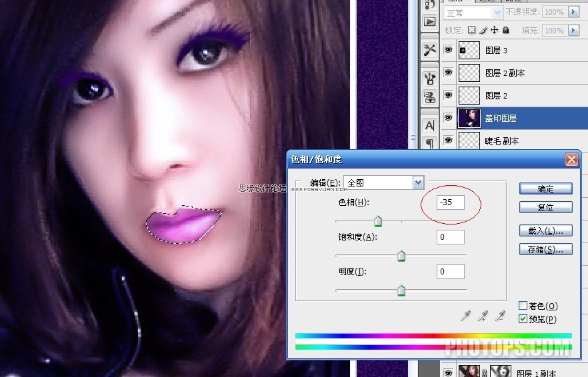This screenshot has height=377, width=588.
Task: Click the 存储(S)... button
Action: pos(545,249)
